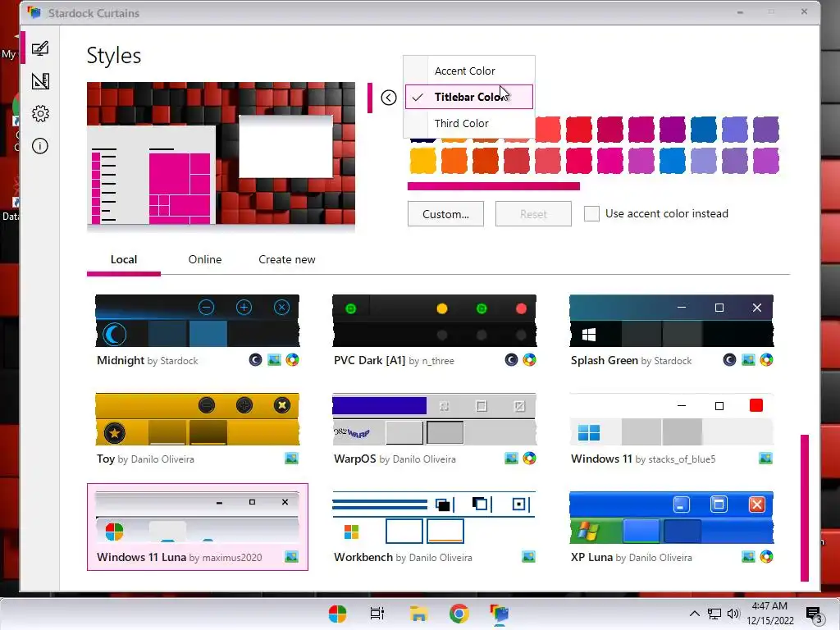Viewport: 840px width, 630px height.
Task: Click the color wheel icon on WarpOS
Action: pyautogui.click(x=529, y=459)
